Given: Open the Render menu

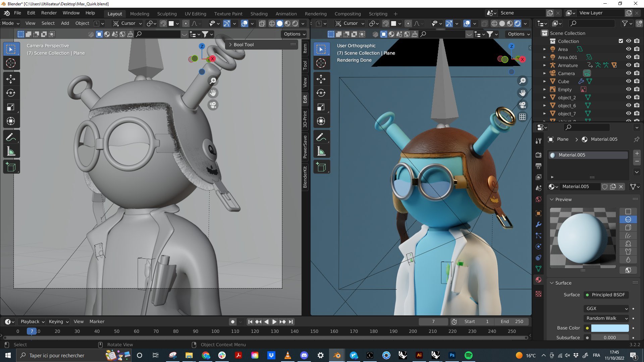Looking at the screenshot, I should click(x=49, y=13).
